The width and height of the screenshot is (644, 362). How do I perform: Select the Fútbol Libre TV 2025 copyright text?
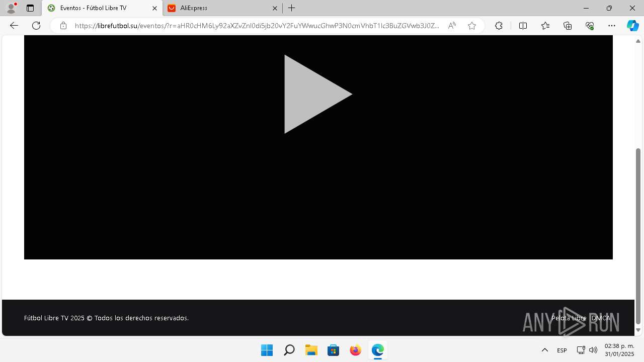[x=106, y=318]
